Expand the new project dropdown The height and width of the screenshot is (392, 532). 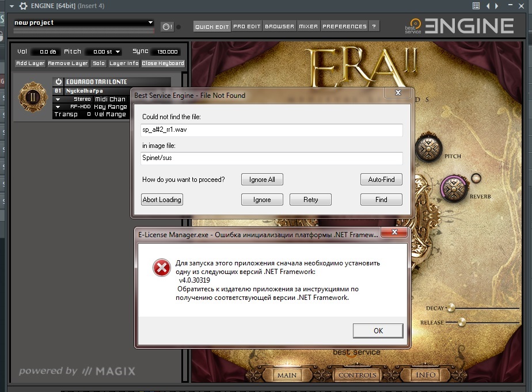[151, 22]
